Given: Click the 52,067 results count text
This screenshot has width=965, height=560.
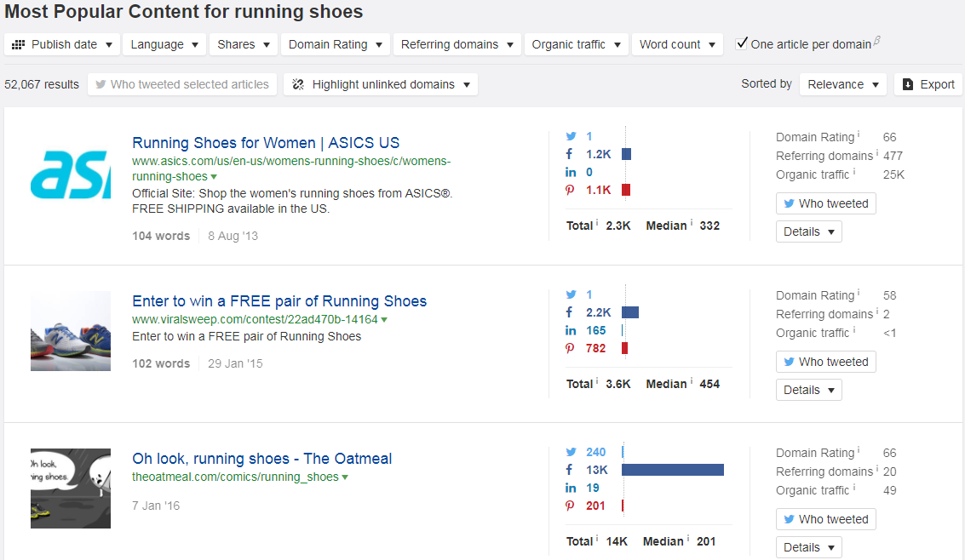Looking at the screenshot, I should (42, 84).
